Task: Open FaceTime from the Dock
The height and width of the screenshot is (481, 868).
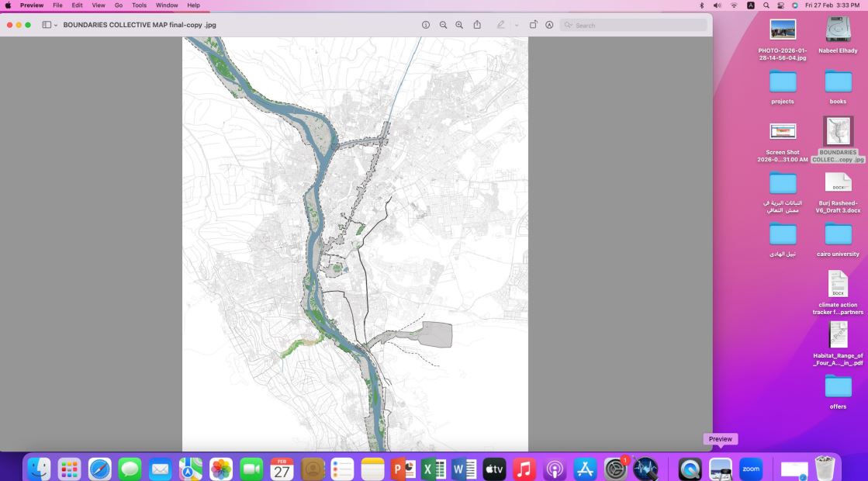Action: [251, 469]
